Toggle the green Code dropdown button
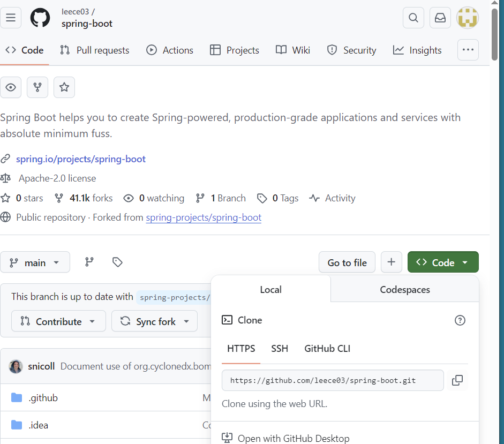 tap(443, 262)
